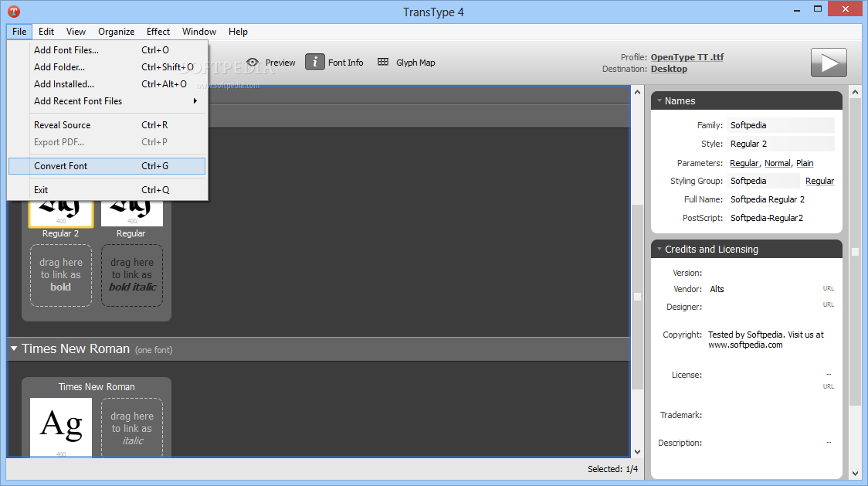Open the Organize menu

(x=117, y=32)
